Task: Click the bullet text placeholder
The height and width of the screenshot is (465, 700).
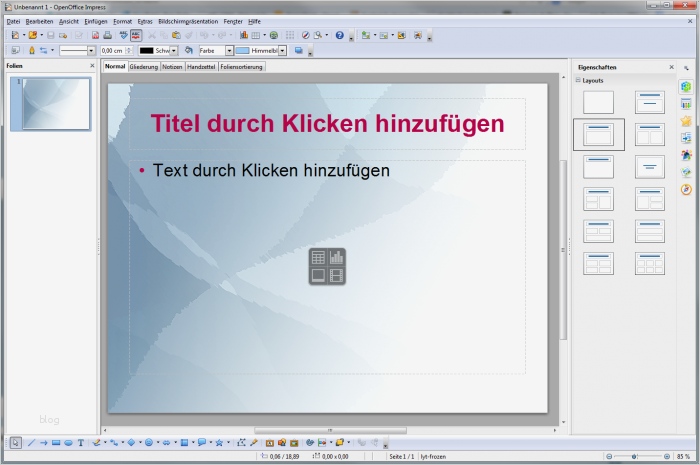Action: [x=271, y=170]
